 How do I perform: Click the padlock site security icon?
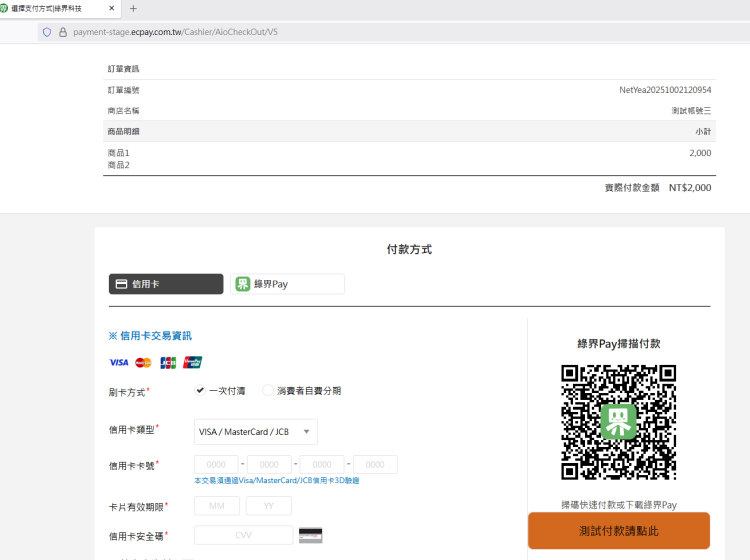click(x=62, y=32)
